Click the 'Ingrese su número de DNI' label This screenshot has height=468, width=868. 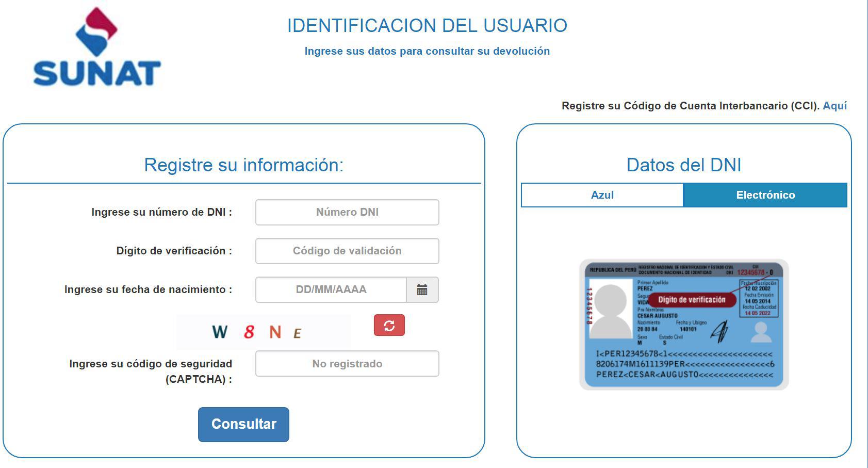(x=161, y=212)
